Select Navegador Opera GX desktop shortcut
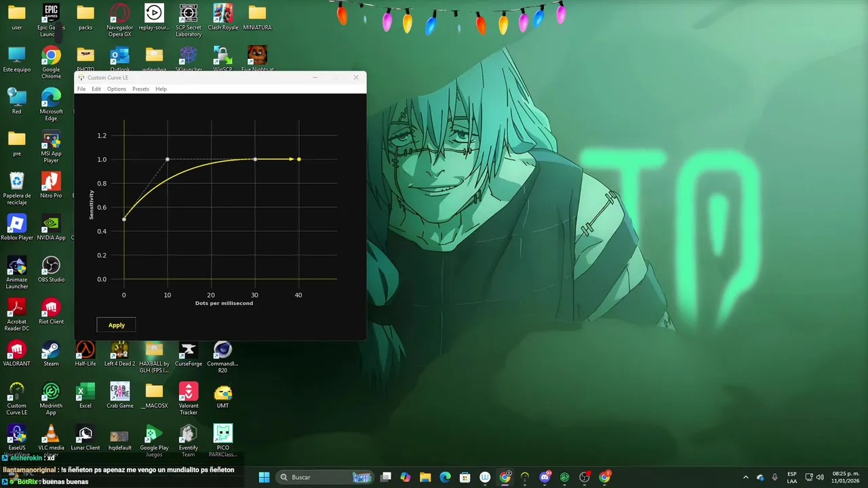 click(x=120, y=20)
